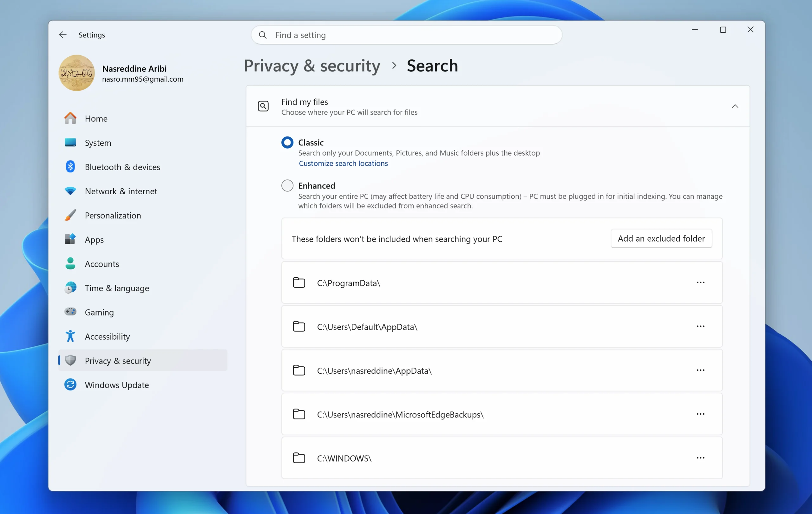Click the Personalization paintbrush icon
This screenshot has height=514, width=812.
pyautogui.click(x=70, y=215)
